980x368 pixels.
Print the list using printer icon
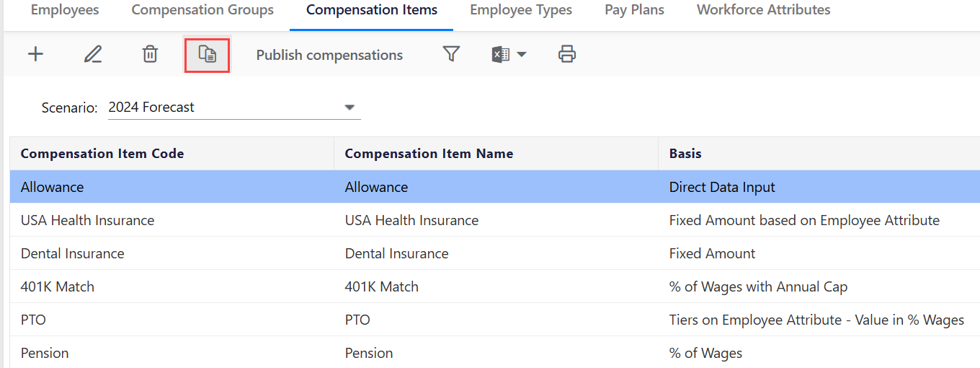pyautogui.click(x=567, y=54)
